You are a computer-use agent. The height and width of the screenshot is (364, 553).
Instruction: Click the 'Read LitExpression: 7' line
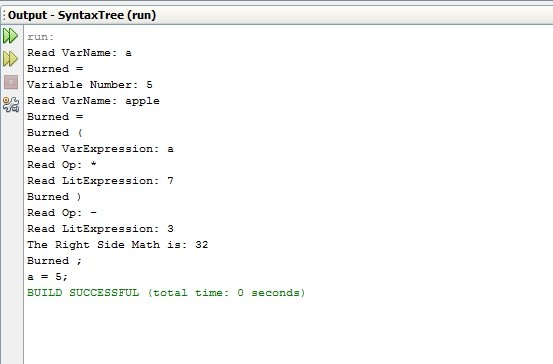100,181
